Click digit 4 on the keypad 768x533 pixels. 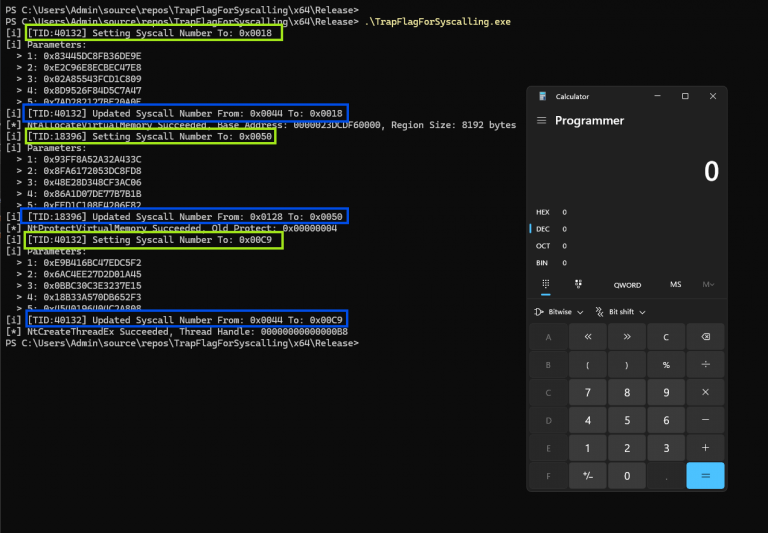pyautogui.click(x=588, y=420)
